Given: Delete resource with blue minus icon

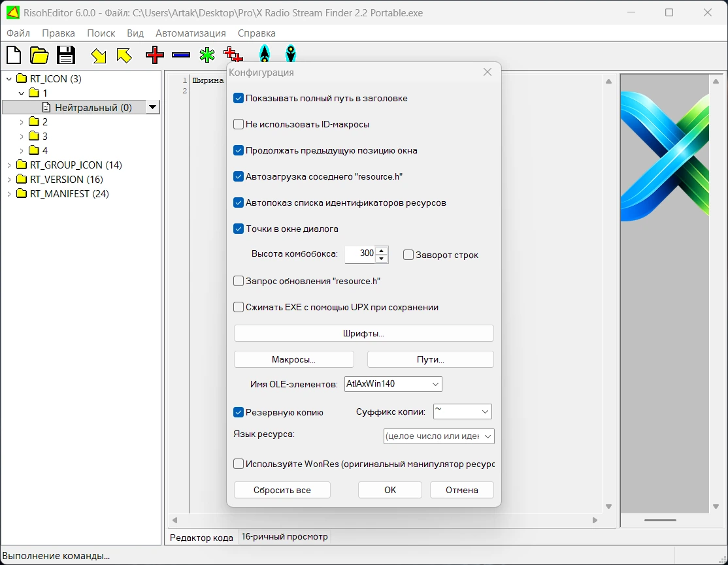Looking at the screenshot, I should coord(180,56).
